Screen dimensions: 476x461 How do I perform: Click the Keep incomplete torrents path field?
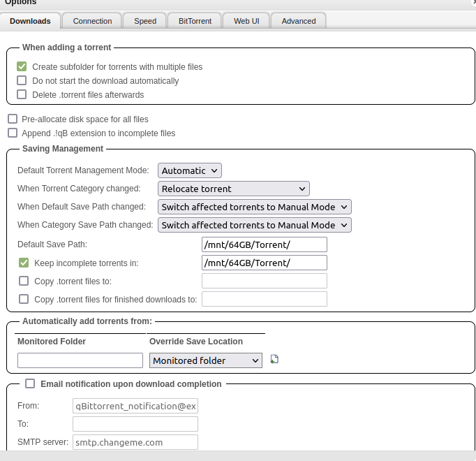(265, 263)
